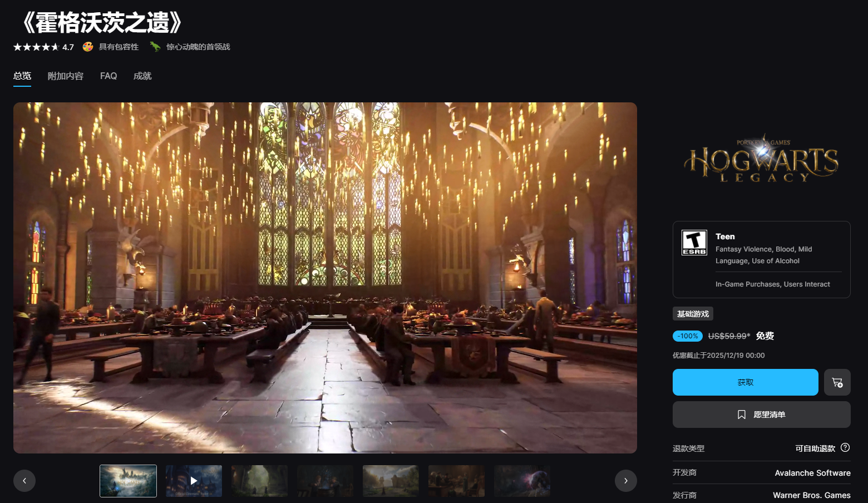Select the 总览 overview tab
The image size is (868, 503).
[22, 76]
